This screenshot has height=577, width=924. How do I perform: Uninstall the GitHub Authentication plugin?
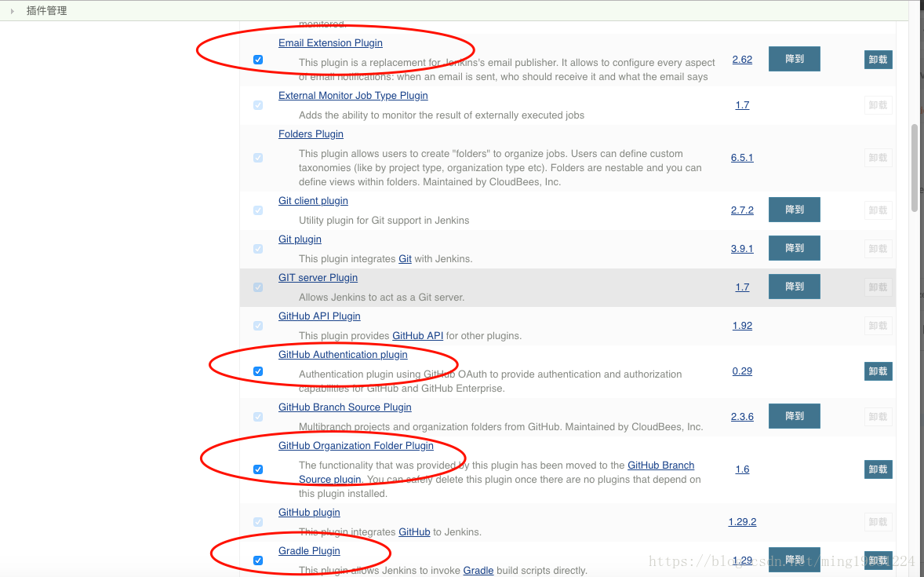tap(878, 371)
